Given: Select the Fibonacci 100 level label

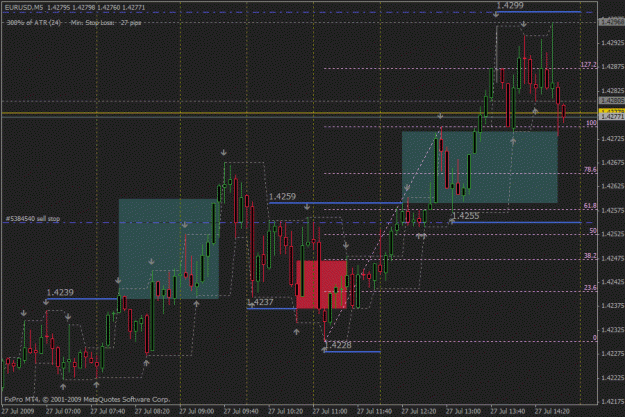Looking at the screenshot, I should [x=592, y=123].
